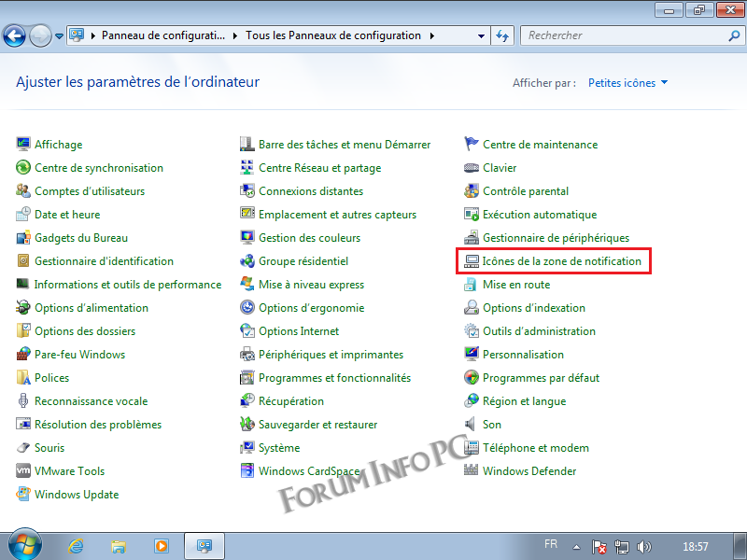Expand the breadcrumb arrow beside the Control Panel icon

point(92,35)
